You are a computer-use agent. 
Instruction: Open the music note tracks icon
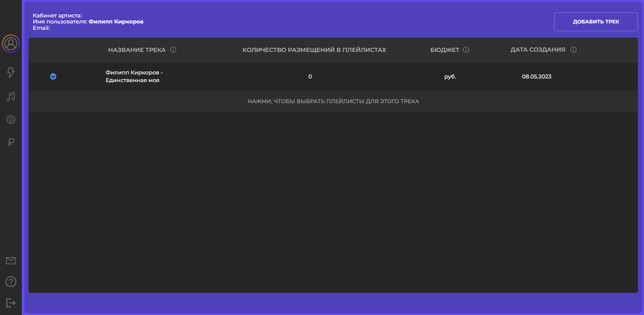pyautogui.click(x=11, y=97)
